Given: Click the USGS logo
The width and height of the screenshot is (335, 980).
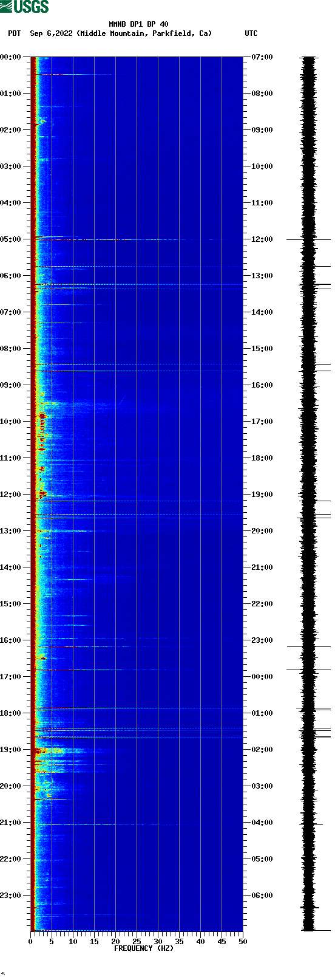Looking at the screenshot, I should tap(24, 7).
